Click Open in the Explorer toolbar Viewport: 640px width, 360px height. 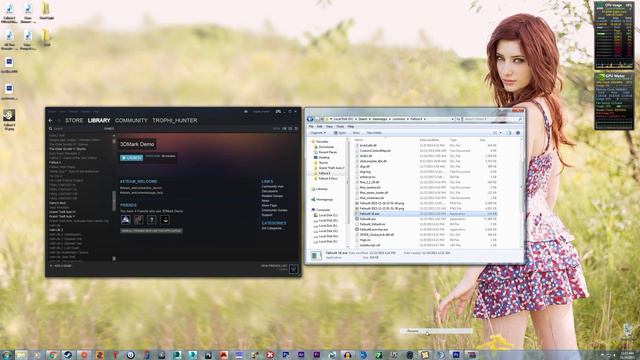[340, 133]
